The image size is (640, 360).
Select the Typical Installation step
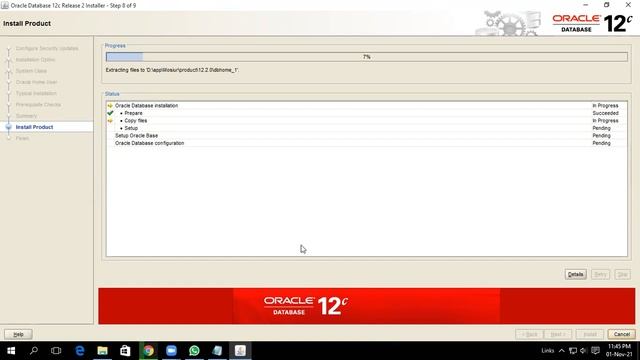click(36, 93)
